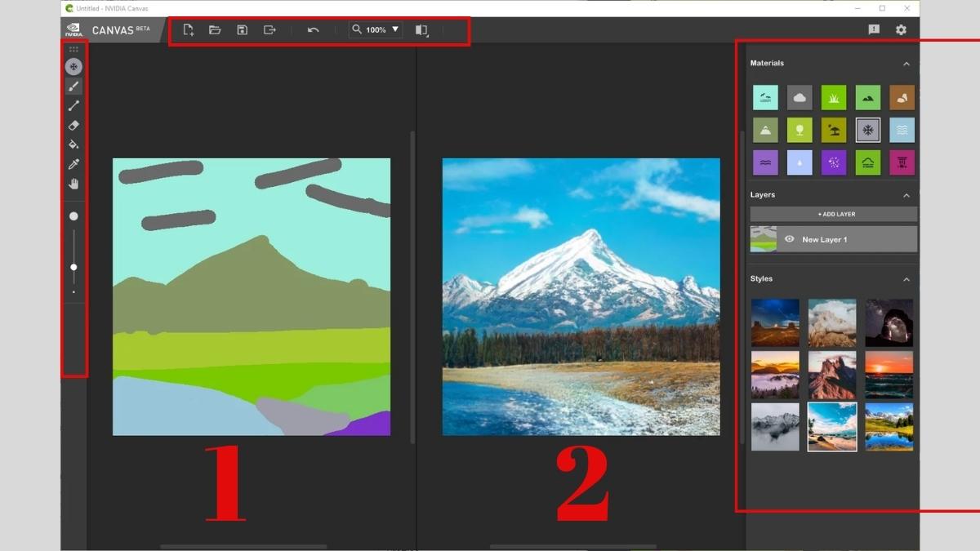Select the Eyedropper tool
980x551 pixels.
73,165
